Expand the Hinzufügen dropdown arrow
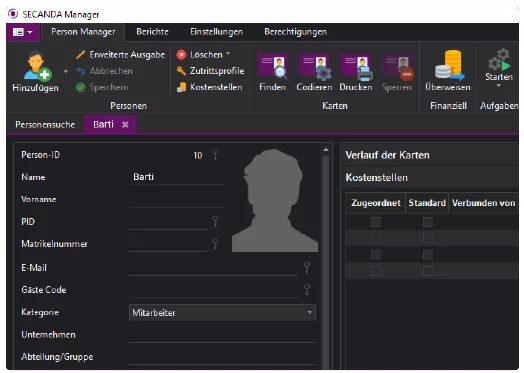The width and height of the screenshot is (524, 373). tap(66, 71)
